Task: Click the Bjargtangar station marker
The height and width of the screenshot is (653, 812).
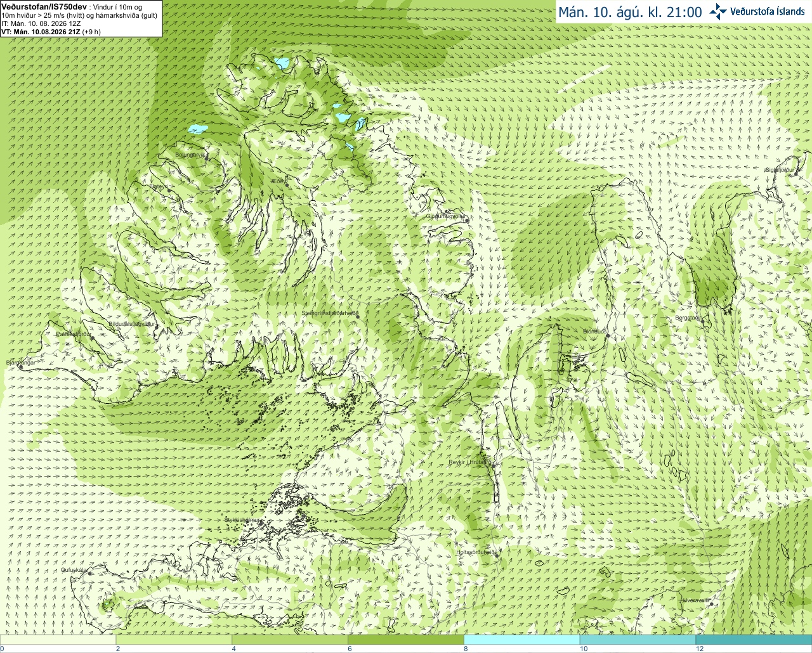Action: (20, 367)
